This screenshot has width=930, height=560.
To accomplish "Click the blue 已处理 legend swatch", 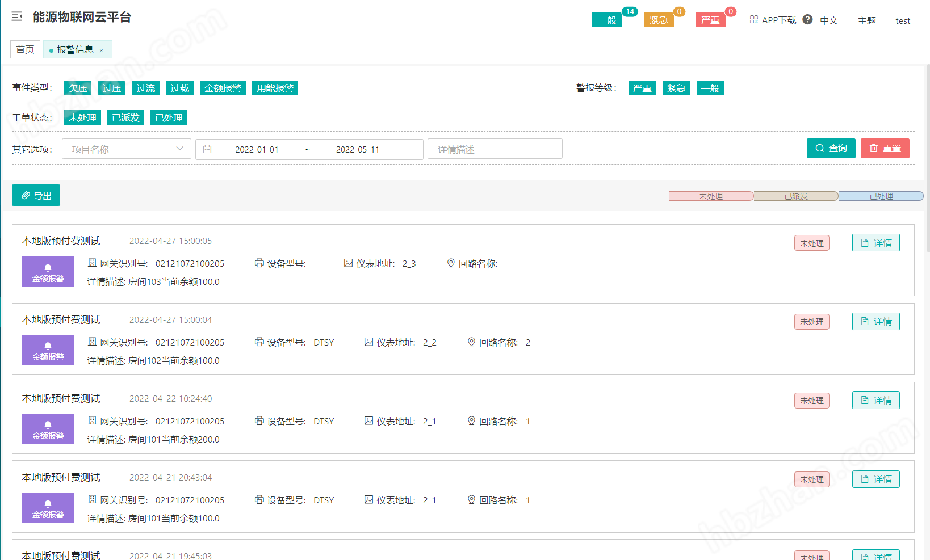I will pos(881,196).
